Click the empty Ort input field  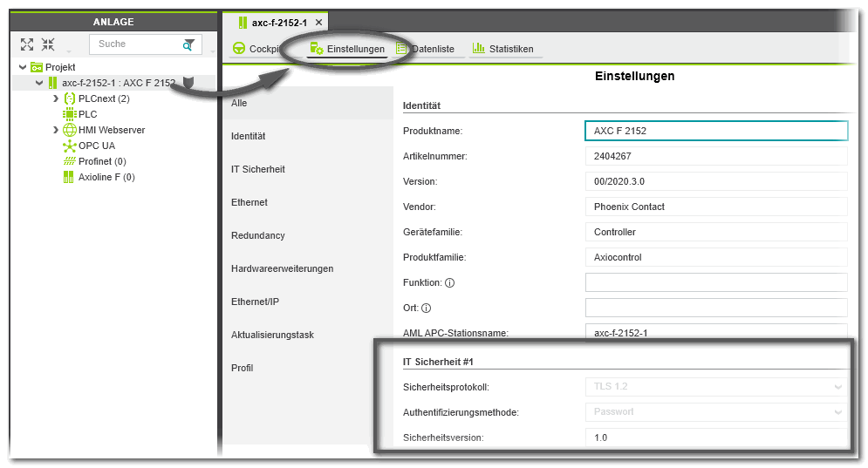[x=716, y=309]
